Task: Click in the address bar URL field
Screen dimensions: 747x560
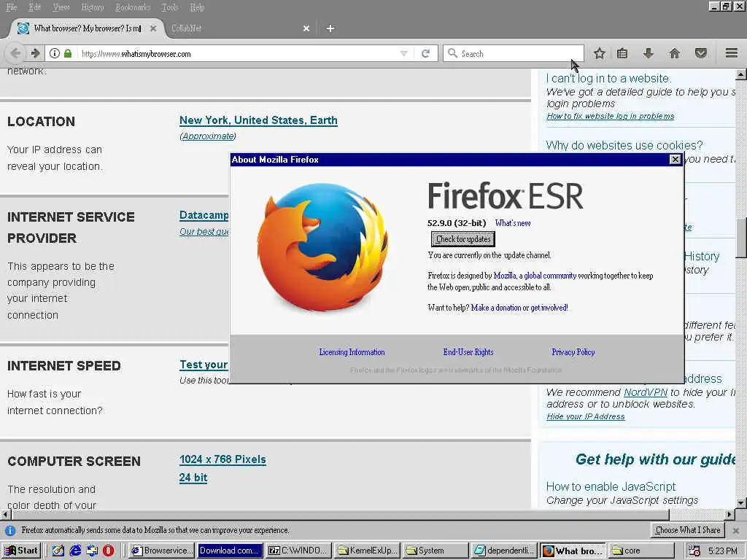Action: pos(239,54)
